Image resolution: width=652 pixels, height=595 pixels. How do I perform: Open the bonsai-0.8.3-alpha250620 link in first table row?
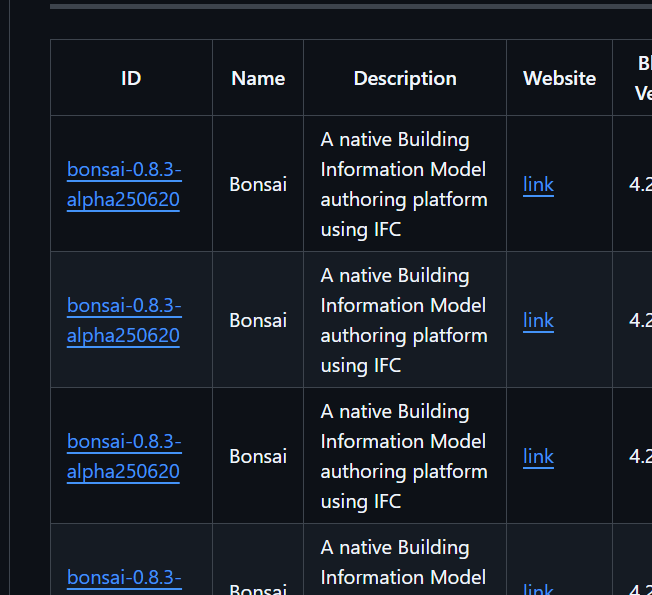pyautogui.click(x=124, y=184)
